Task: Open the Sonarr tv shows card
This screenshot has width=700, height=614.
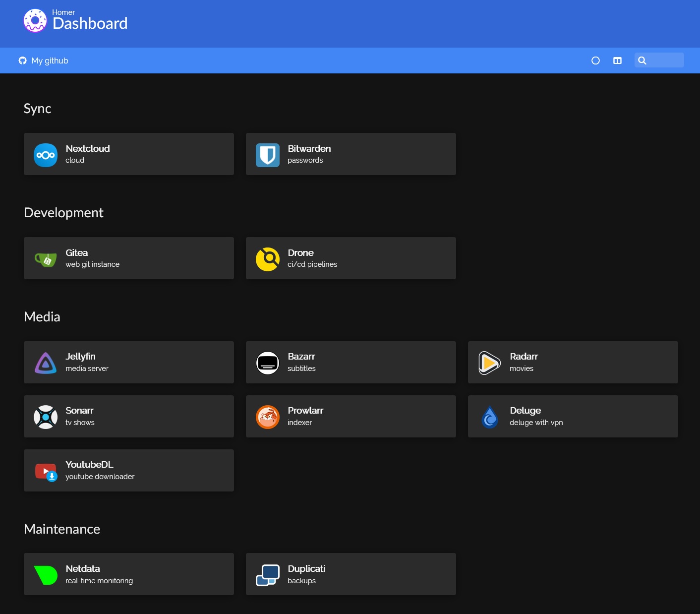Action: click(129, 417)
